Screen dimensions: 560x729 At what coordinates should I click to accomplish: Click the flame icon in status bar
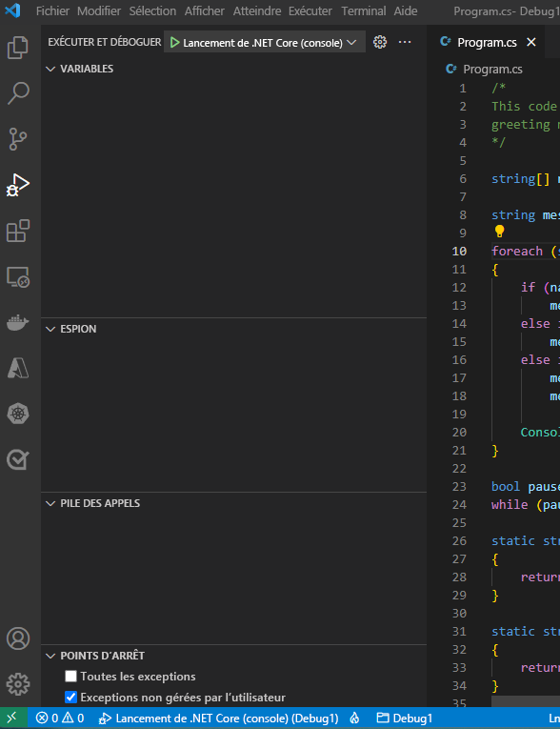[354, 718]
